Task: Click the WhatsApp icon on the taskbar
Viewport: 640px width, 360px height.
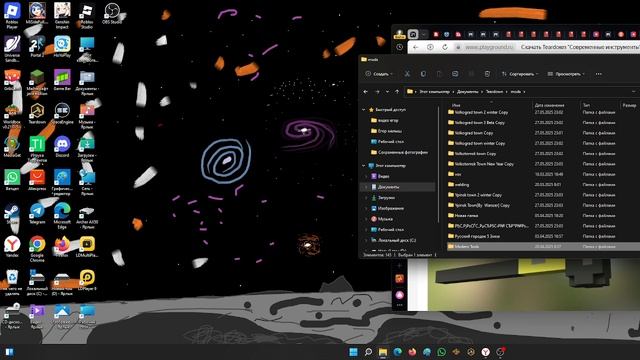Action: [x=441, y=352]
